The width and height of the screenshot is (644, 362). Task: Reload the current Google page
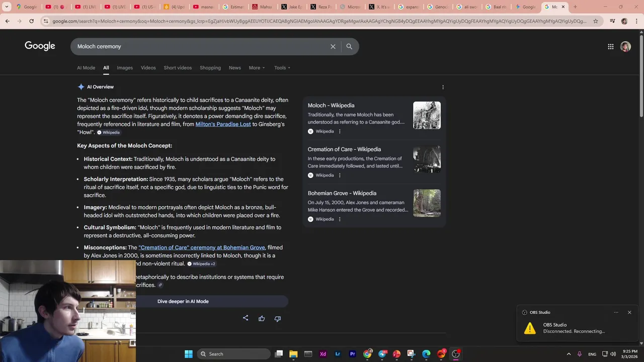[31, 21]
